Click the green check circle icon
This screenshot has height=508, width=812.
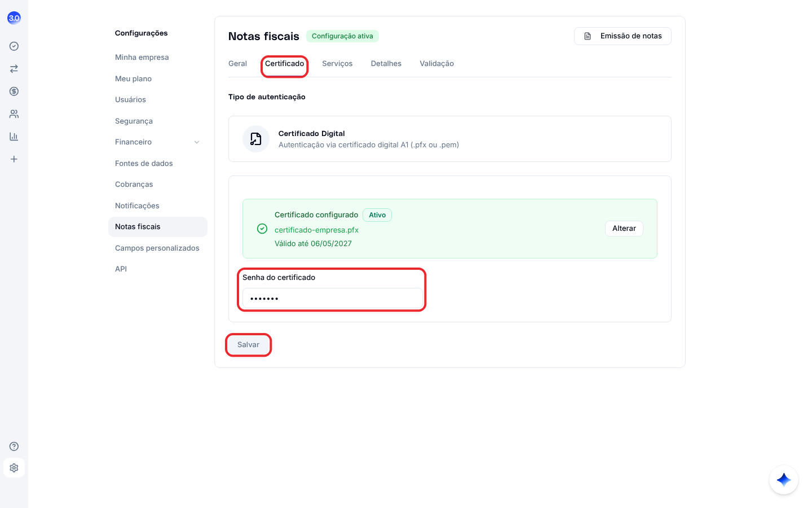tap(262, 229)
